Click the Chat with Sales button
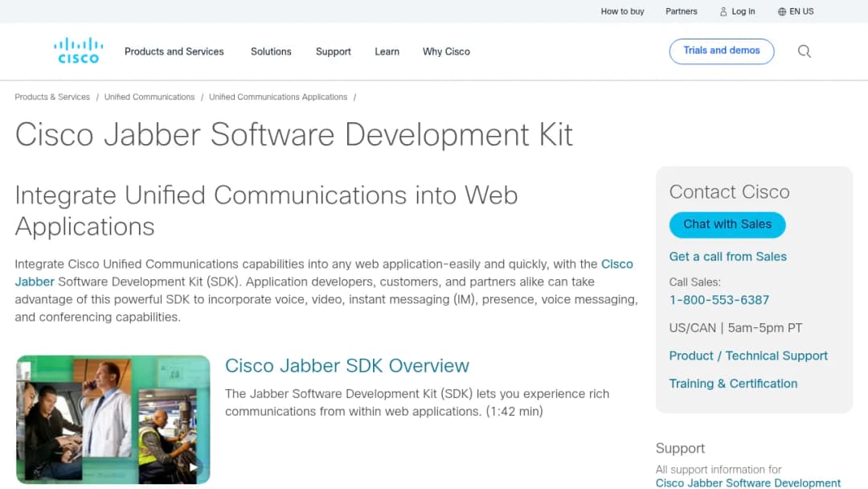868x489 pixels. click(727, 224)
